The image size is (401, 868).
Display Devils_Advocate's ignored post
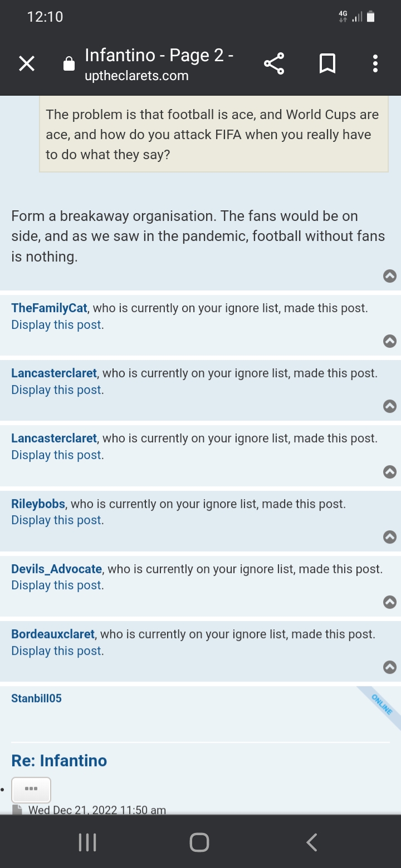57,585
